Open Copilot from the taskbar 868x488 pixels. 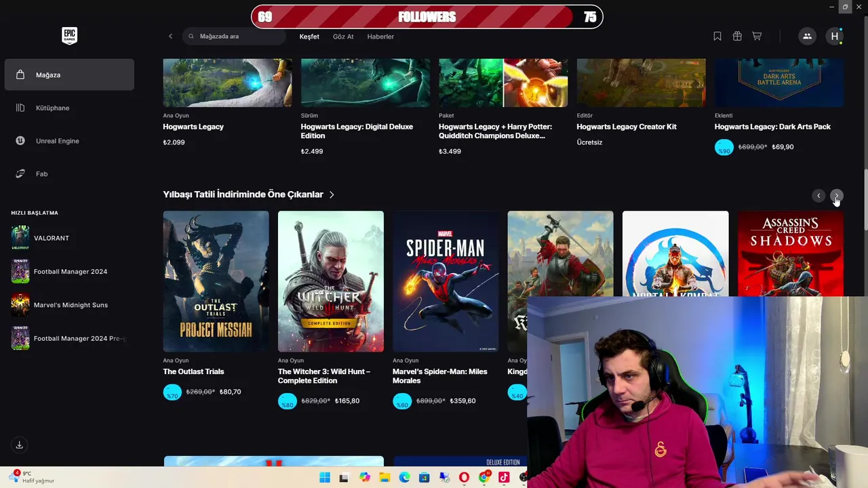(365, 478)
